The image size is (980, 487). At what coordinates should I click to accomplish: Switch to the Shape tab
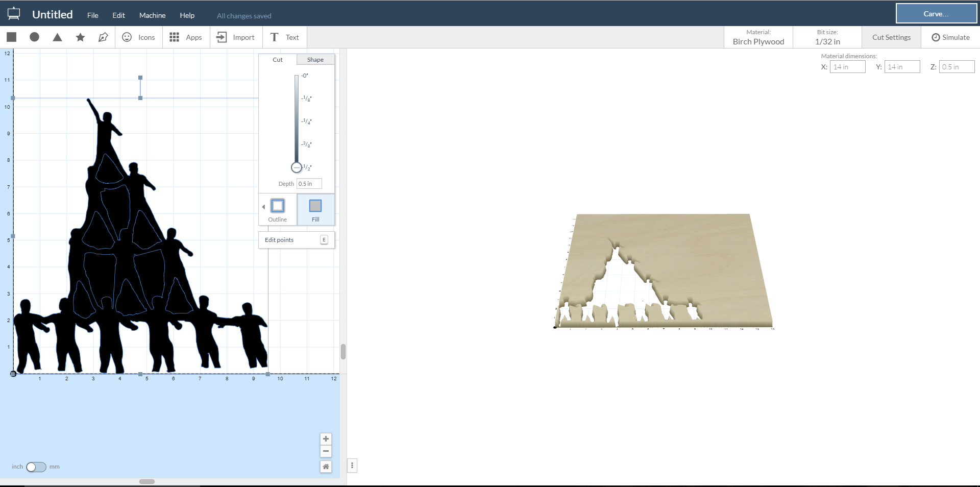point(315,60)
